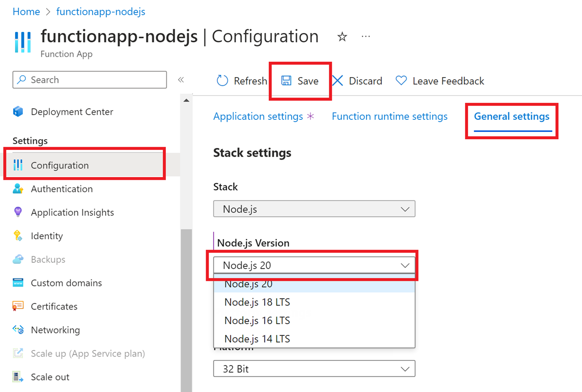Collapse the sidebar with the double chevron
The height and width of the screenshot is (392, 582).
[x=181, y=80]
